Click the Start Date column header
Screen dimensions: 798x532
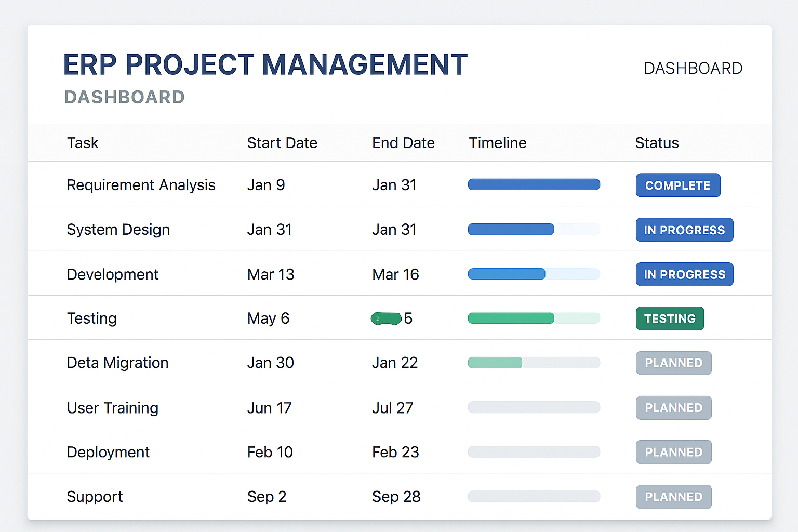(282, 143)
